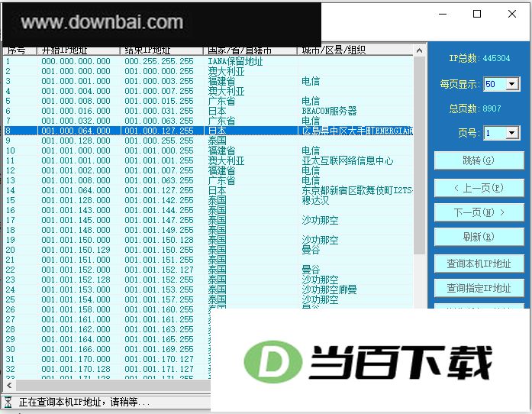Select end IP 001.001.163.255

pyautogui.click(x=159, y=329)
